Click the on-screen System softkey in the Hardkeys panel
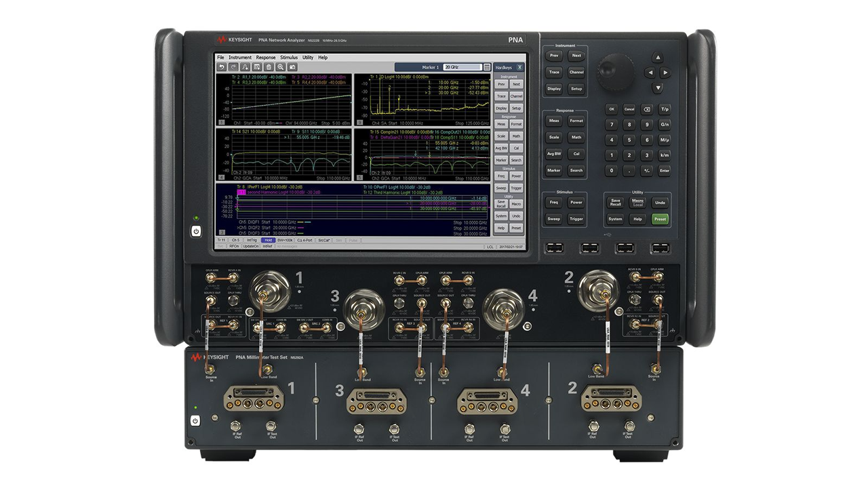This screenshot has height=488, width=868. [x=501, y=216]
